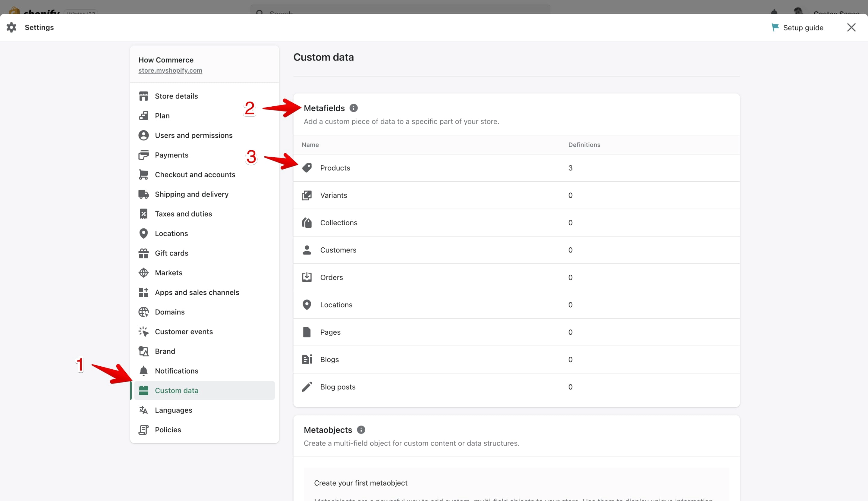Open Languages settings

[204, 410]
